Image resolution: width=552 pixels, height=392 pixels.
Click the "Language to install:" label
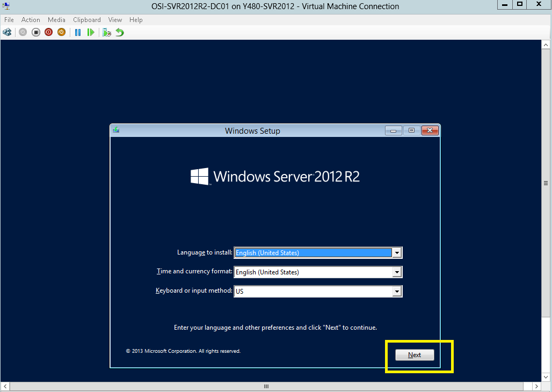[205, 252]
